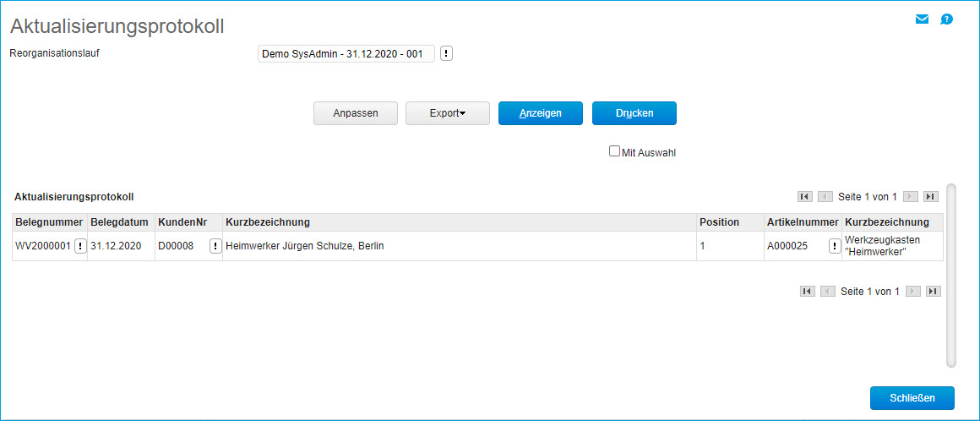Viewport: 980px width, 421px height.
Task: Go to next page in bottom pager
Action: pyautogui.click(x=912, y=291)
